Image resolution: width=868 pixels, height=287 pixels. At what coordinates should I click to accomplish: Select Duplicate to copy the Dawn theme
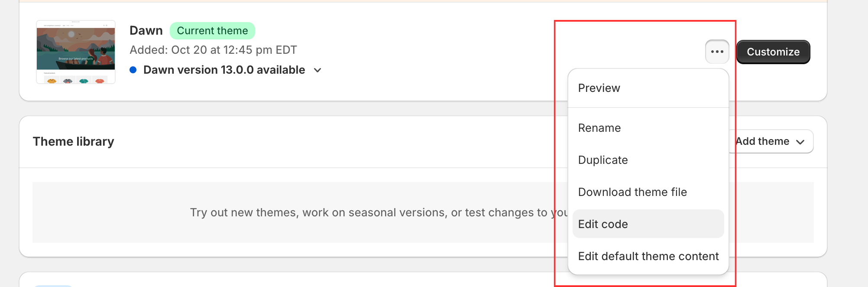pyautogui.click(x=603, y=160)
